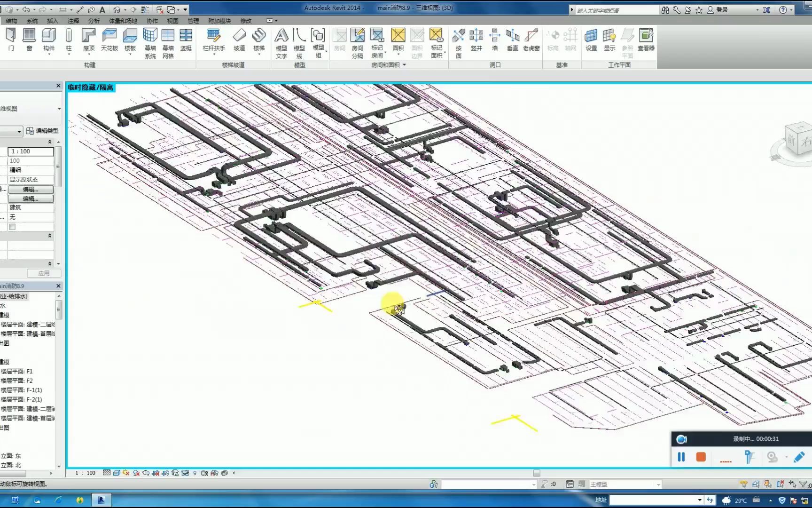Open the 结构 ribbon tab

[x=11, y=21]
